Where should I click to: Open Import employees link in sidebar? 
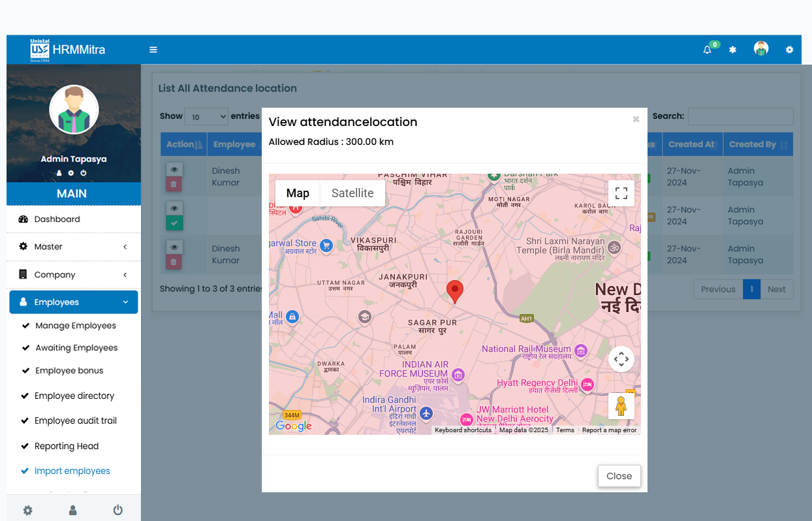point(72,471)
